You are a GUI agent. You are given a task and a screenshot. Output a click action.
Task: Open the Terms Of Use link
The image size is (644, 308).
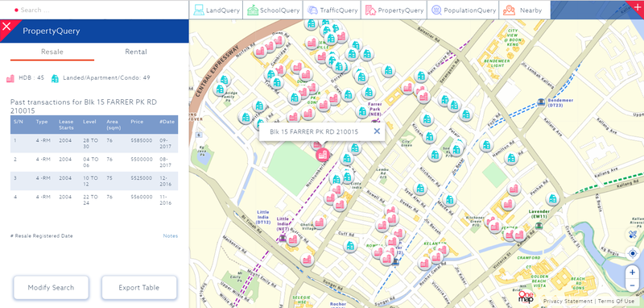point(616,301)
